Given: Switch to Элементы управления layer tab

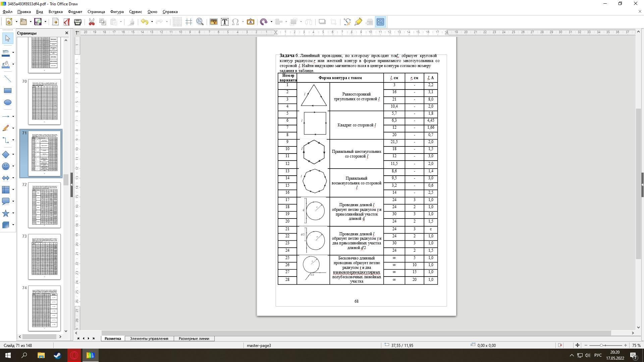Looking at the screenshot, I should [149, 339].
